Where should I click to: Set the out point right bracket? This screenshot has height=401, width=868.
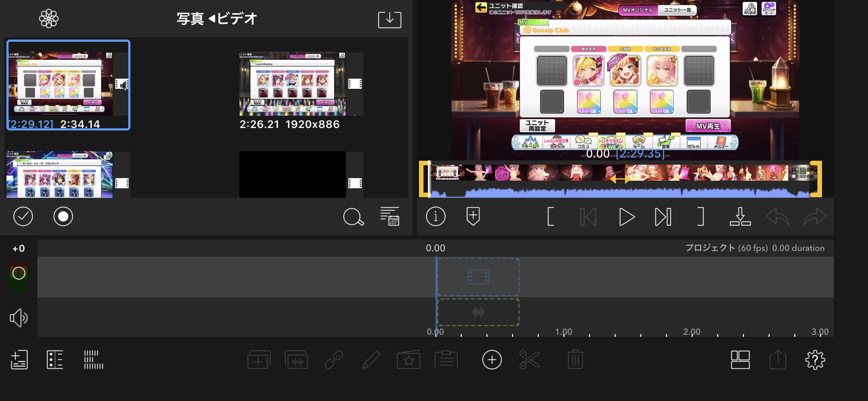701,216
